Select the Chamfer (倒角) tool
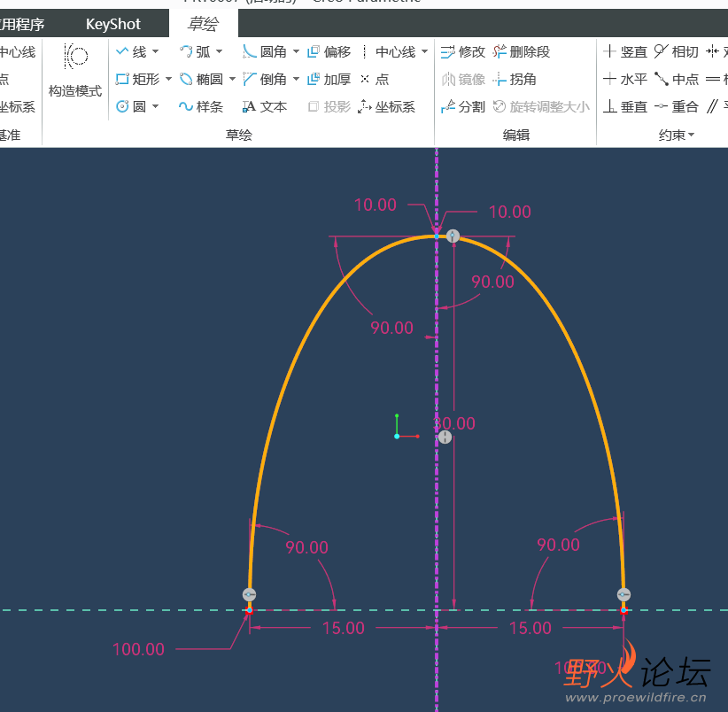The height and width of the screenshot is (712, 728). pos(265,80)
